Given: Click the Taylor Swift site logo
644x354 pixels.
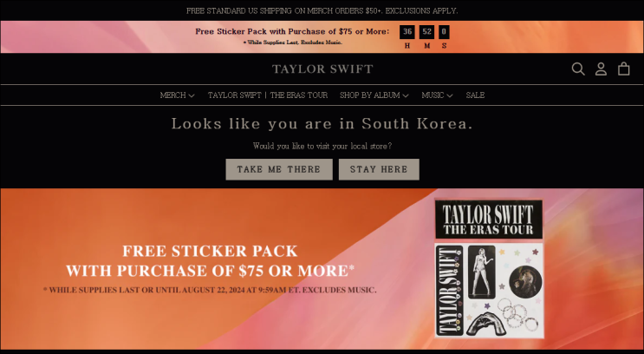Looking at the screenshot, I should click(322, 69).
